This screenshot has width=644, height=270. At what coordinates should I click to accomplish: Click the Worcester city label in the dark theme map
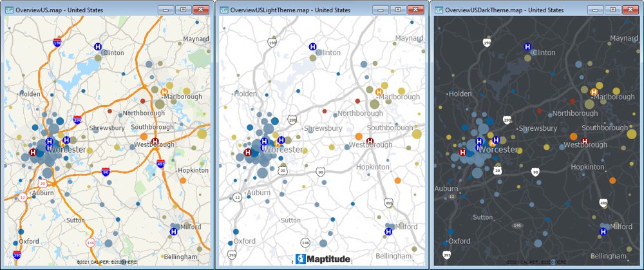pos(496,149)
